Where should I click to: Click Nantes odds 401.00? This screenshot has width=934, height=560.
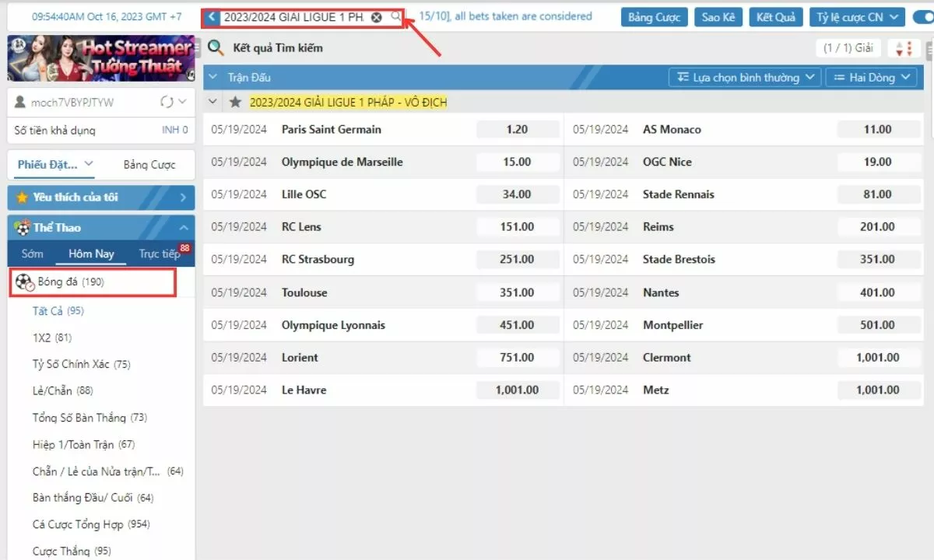pos(878,292)
